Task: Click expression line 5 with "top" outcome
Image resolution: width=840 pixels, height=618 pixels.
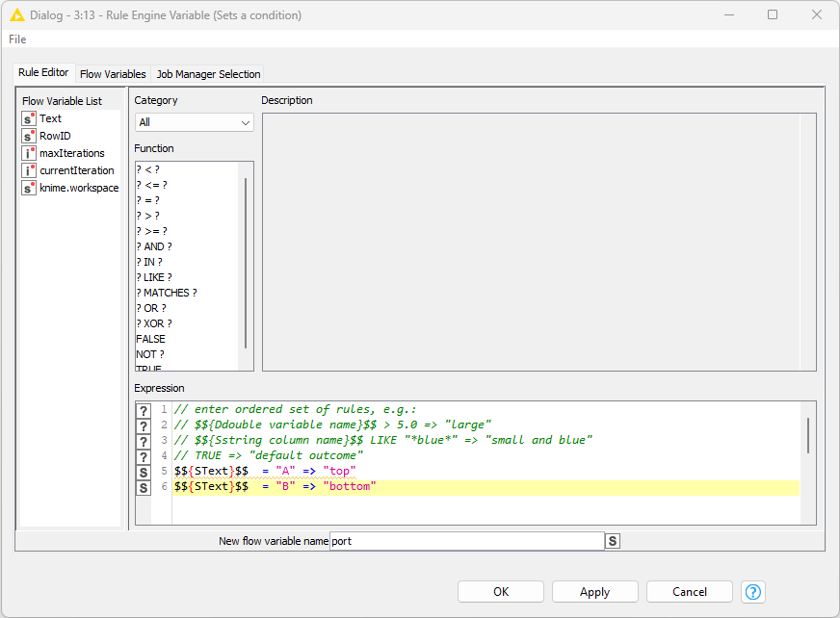Action: point(265,472)
